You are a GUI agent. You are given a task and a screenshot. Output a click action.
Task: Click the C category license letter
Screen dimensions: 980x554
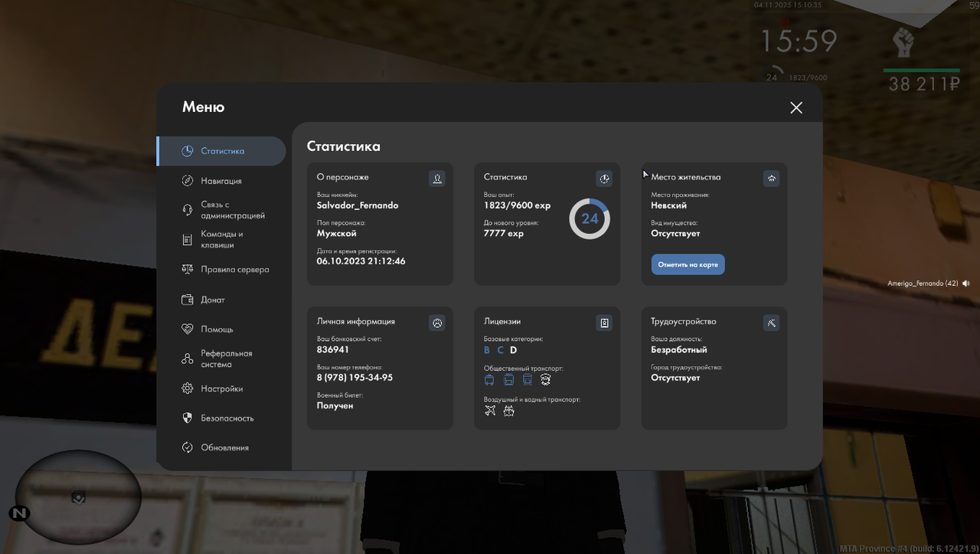[x=501, y=350]
